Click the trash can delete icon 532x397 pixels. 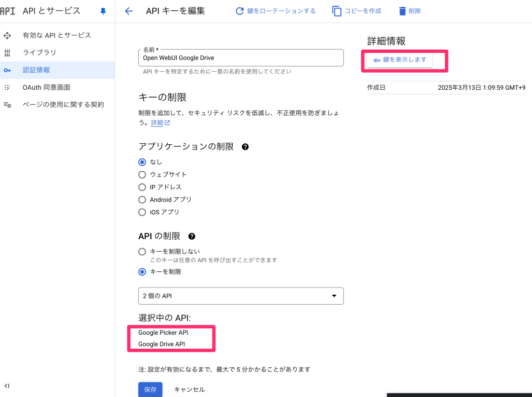click(x=402, y=11)
